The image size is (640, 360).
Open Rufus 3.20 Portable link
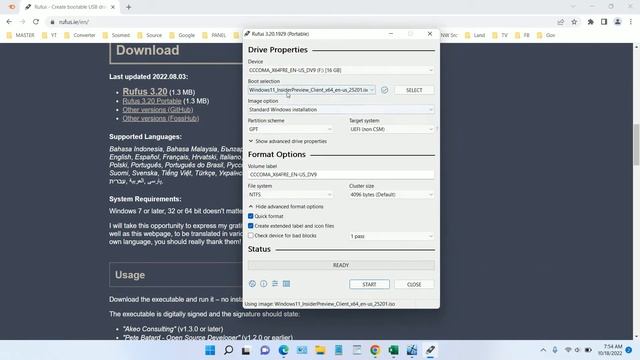[152, 101]
